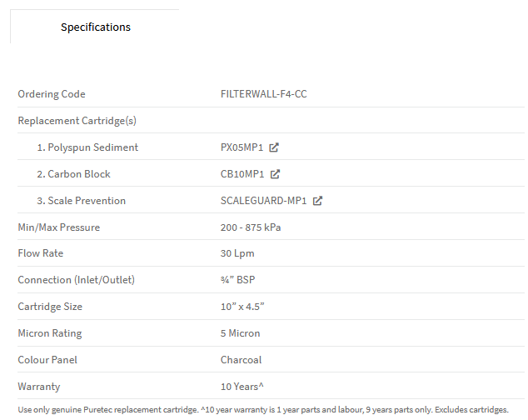This screenshot has height=420, width=528.
Task: Click the genuine Puretec cartridge warranty footnote
Action: 263,409
